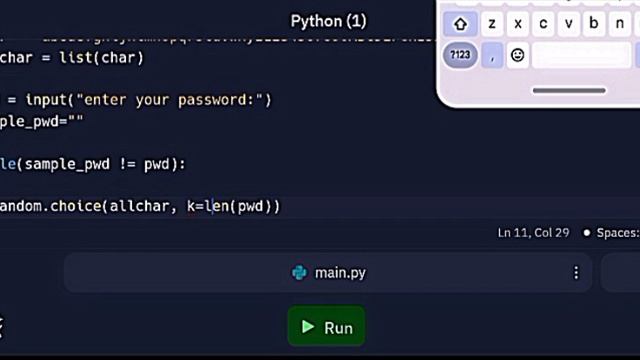Image resolution: width=640 pixels, height=360 pixels.
Task: Tap the green Run button
Action: pos(326,327)
